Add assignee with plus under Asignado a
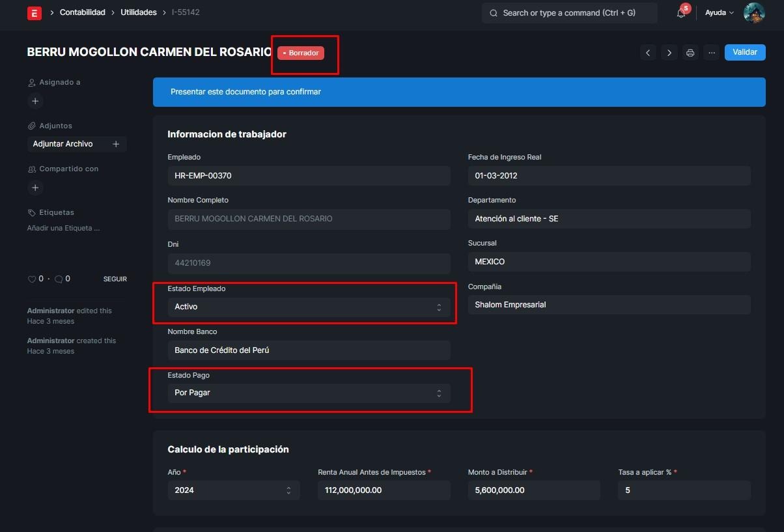 [35, 101]
